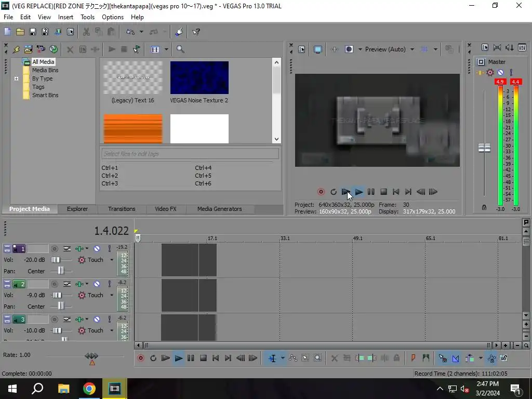Click the What's This help icon
The image size is (532, 399).
[196, 32]
